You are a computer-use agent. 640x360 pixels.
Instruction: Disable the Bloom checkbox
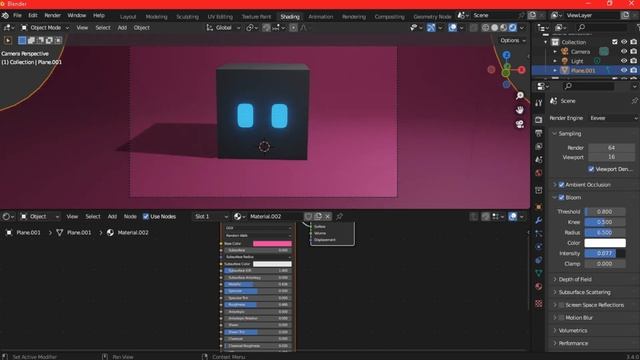pyautogui.click(x=561, y=197)
